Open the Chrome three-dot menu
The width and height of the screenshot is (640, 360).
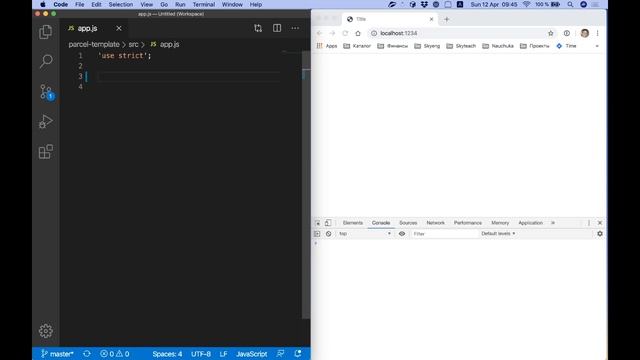(598, 33)
